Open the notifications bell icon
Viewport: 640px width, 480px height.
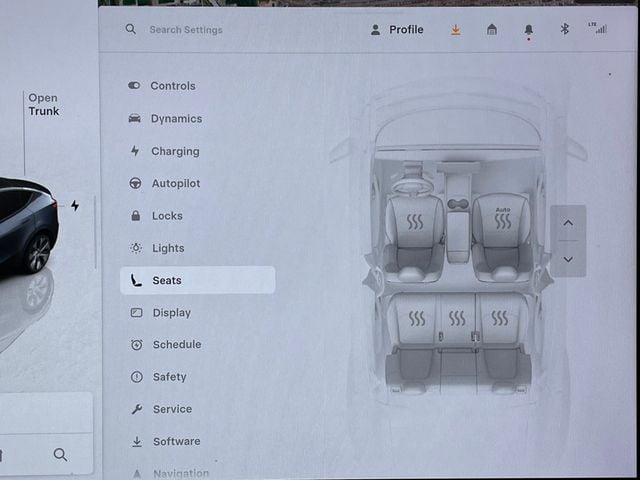coord(528,30)
